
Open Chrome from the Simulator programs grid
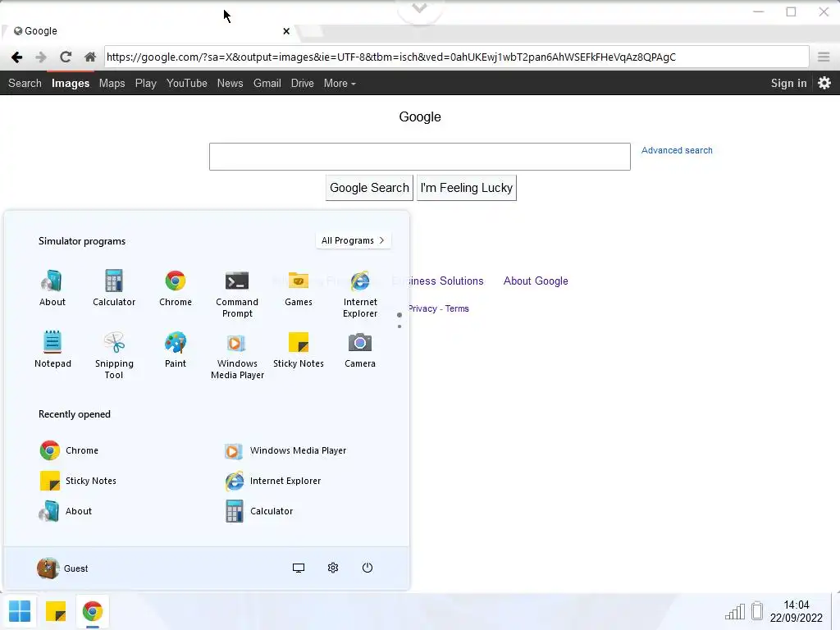176,288
